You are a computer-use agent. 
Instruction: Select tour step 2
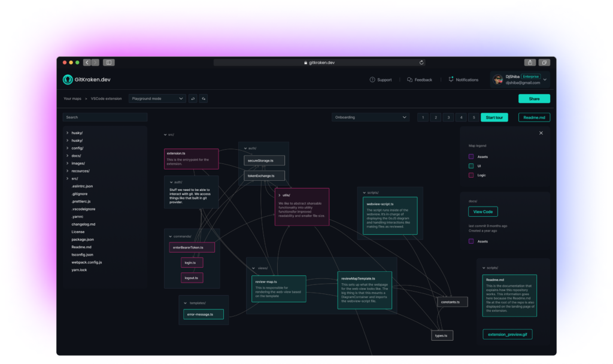[x=436, y=117]
